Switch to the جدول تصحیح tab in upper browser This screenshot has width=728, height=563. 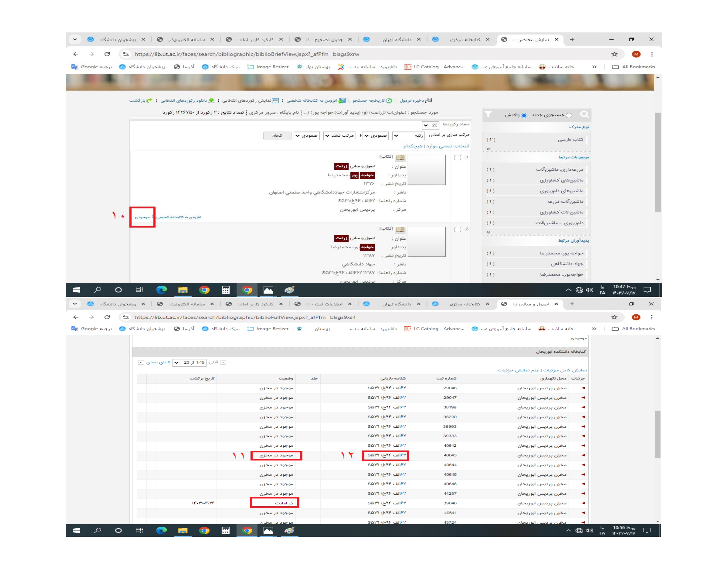pyautogui.click(x=323, y=39)
